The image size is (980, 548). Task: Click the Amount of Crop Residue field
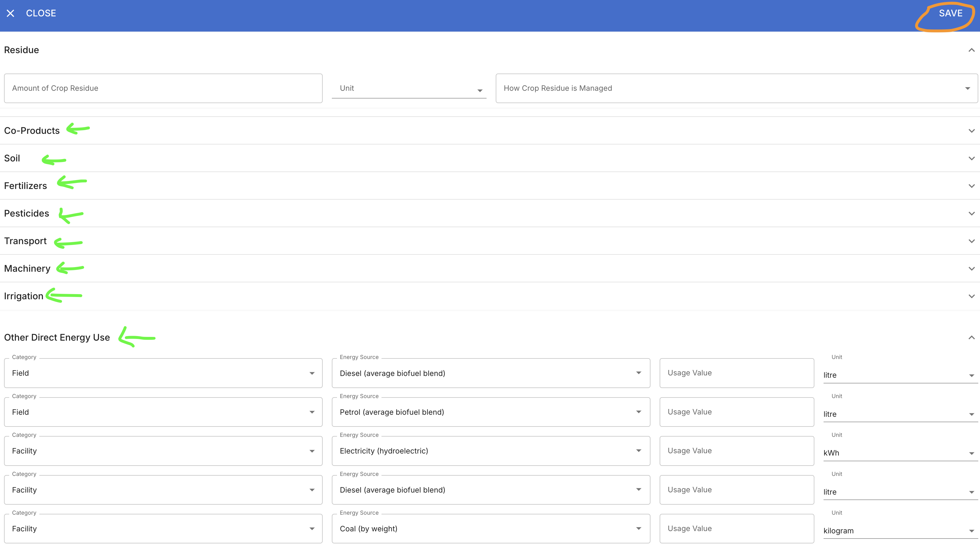click(x=163, y=88)
